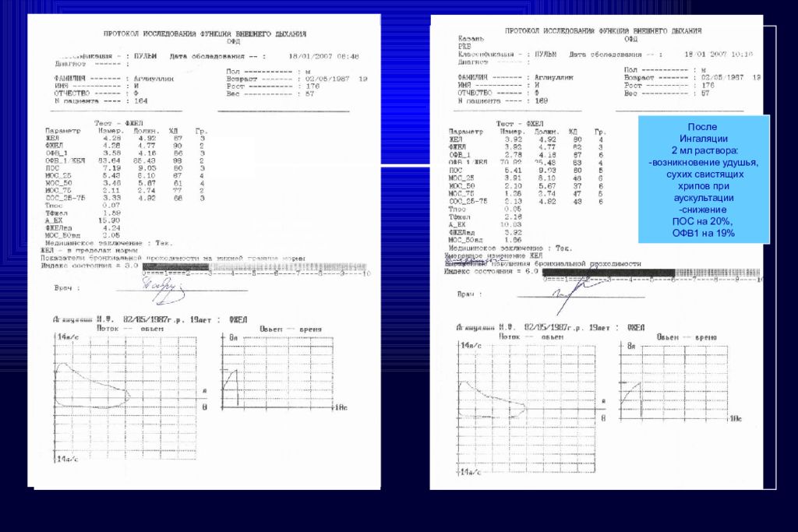Click 'ПОС на 20%' line in blue callout
The image size is (798, 532).
point(702,222)
